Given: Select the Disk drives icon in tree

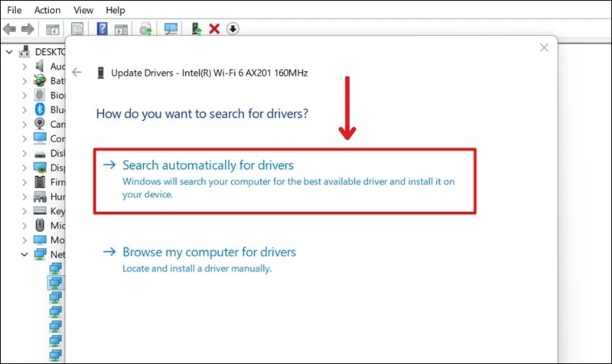Looking at the screenshot, I should pyautogui.click(x=40, y=154).
